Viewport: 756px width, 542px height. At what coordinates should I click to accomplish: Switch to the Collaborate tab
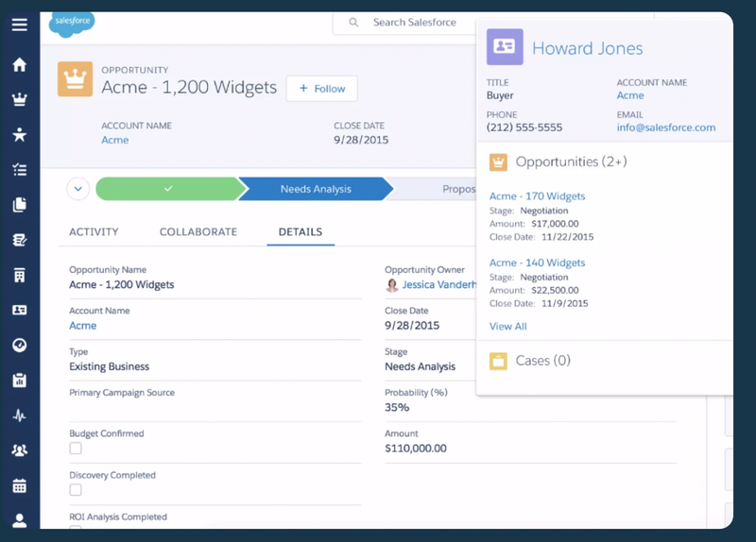point(198,231)
